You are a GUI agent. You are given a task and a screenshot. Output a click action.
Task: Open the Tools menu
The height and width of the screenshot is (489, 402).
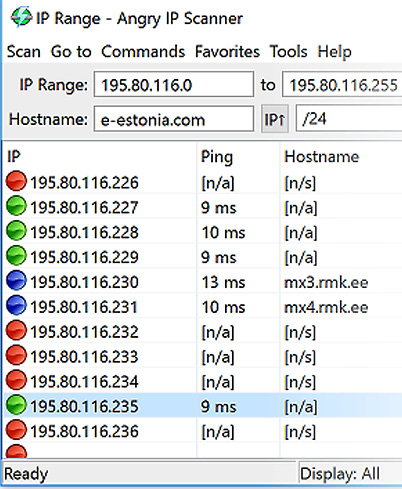click(288, 52)
